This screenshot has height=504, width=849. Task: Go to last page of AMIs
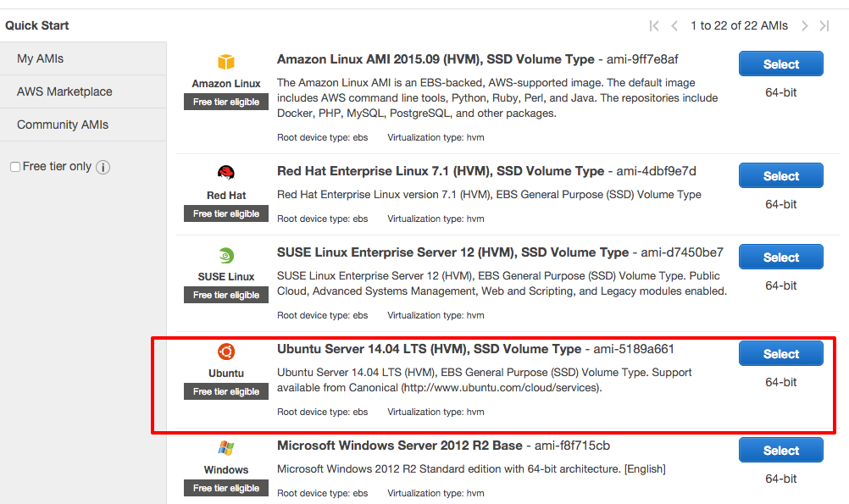pyautogui.click(x=824, y=25)
